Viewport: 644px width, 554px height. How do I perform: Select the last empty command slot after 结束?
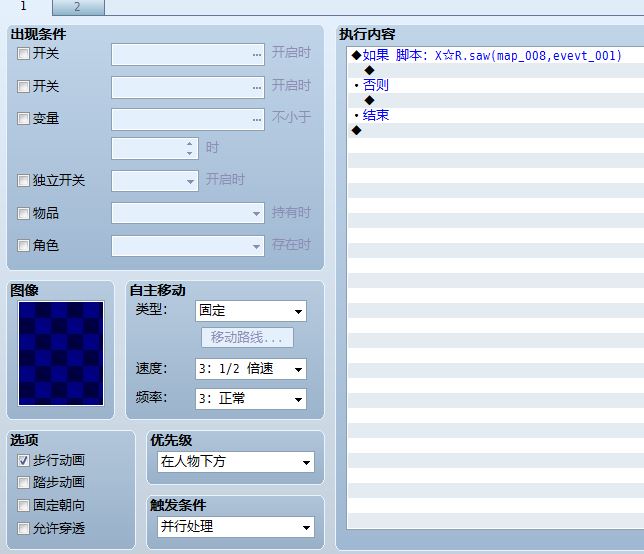(x=496, y=131)
